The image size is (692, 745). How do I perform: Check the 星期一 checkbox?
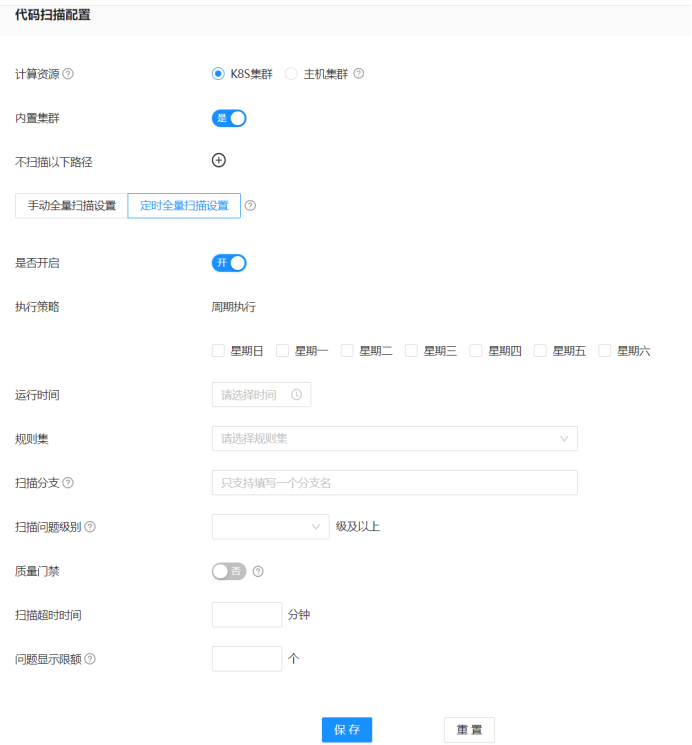(x=283, y=351)
